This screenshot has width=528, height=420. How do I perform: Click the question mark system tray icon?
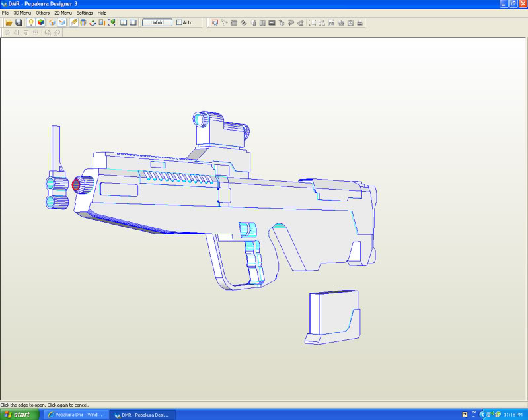465,415
